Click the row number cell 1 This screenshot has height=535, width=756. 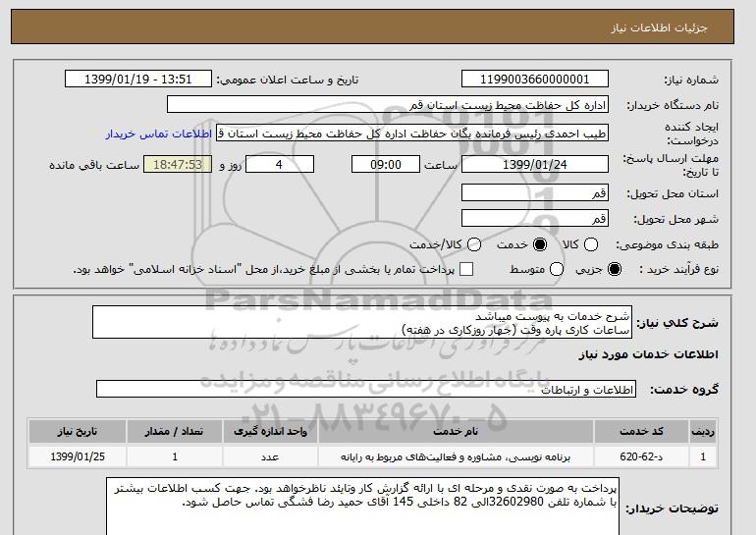[703, 456]
